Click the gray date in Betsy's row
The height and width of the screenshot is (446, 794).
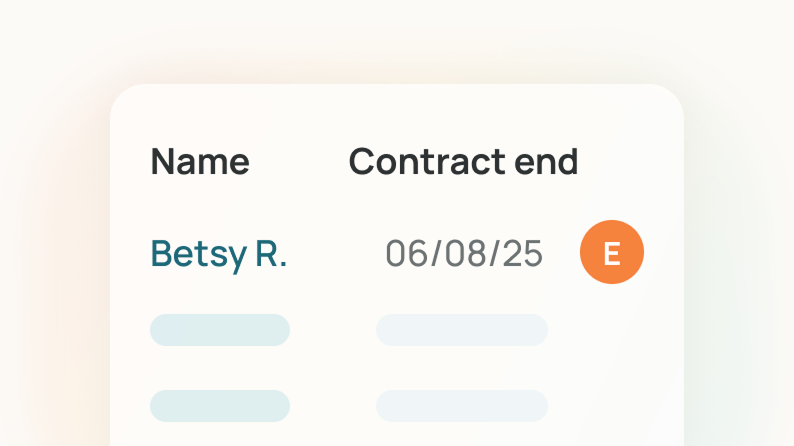(464, 254)
